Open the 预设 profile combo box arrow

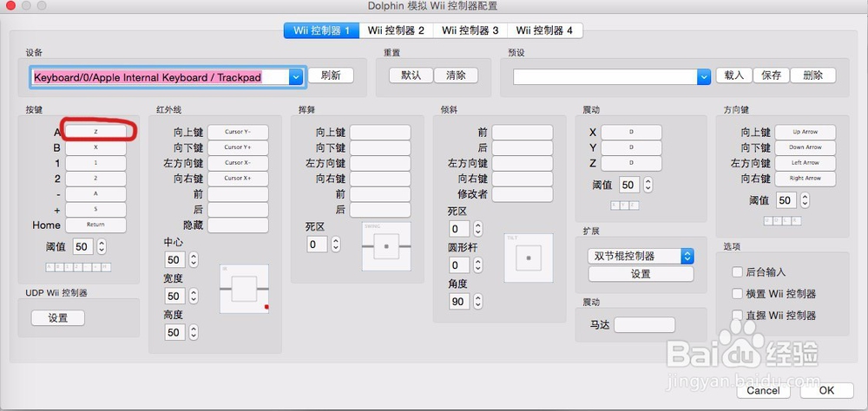pyautogui.click(x=704, y=77)
